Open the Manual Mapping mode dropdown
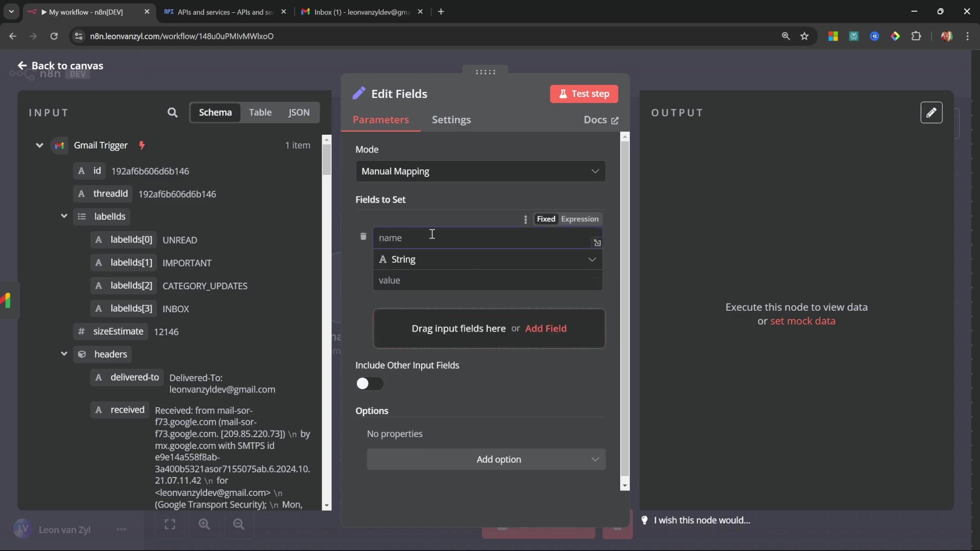The width and height of the screenshot is (980, 551). pos(480,171)
